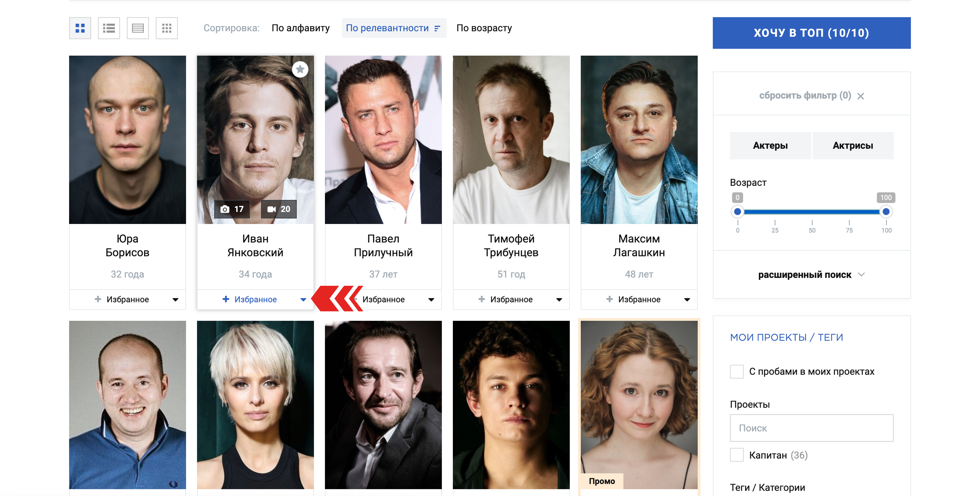Select the Актрисы tab

point(853,146)
